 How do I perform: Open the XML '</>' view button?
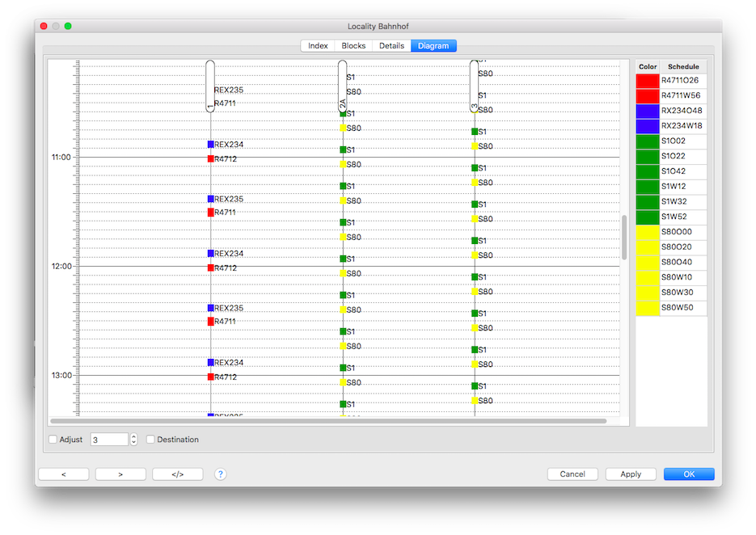coord(178,474)
